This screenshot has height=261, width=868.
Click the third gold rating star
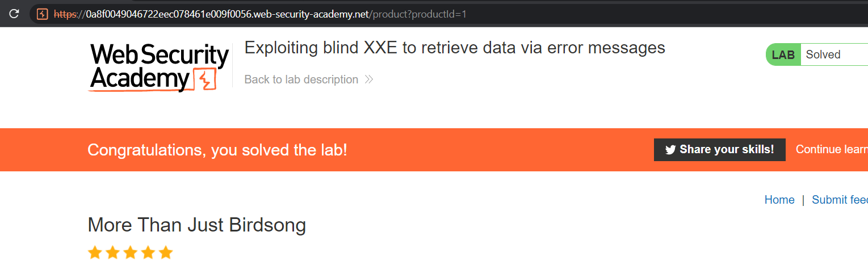click(130, 252)
